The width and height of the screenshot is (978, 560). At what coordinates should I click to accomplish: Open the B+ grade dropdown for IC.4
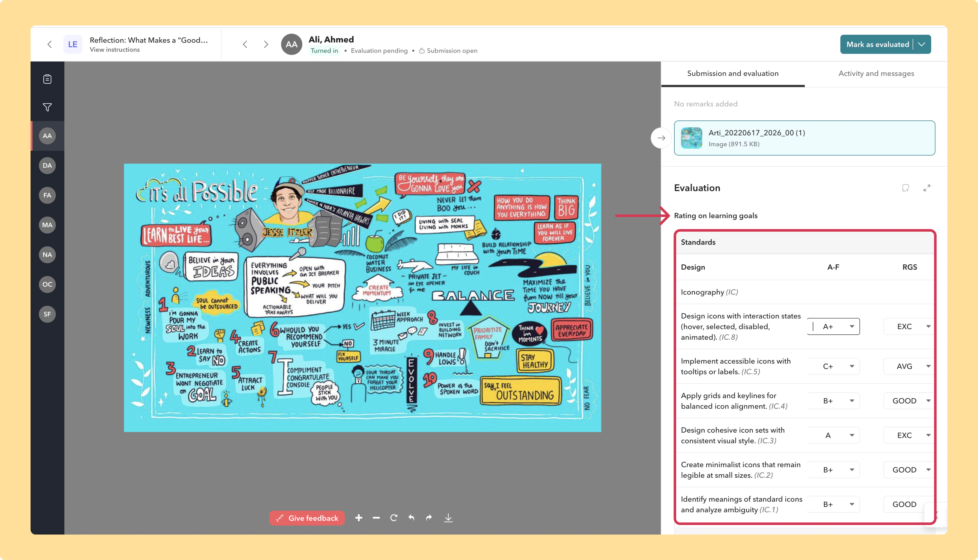click(x=833, y=401)
